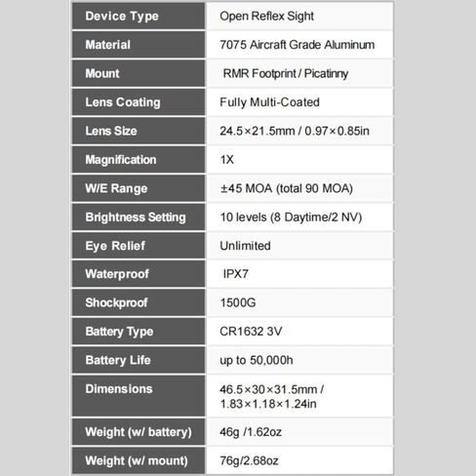Select the up to 50,000h value
This screenshot has height=476, width=476.
coord(257,360)
